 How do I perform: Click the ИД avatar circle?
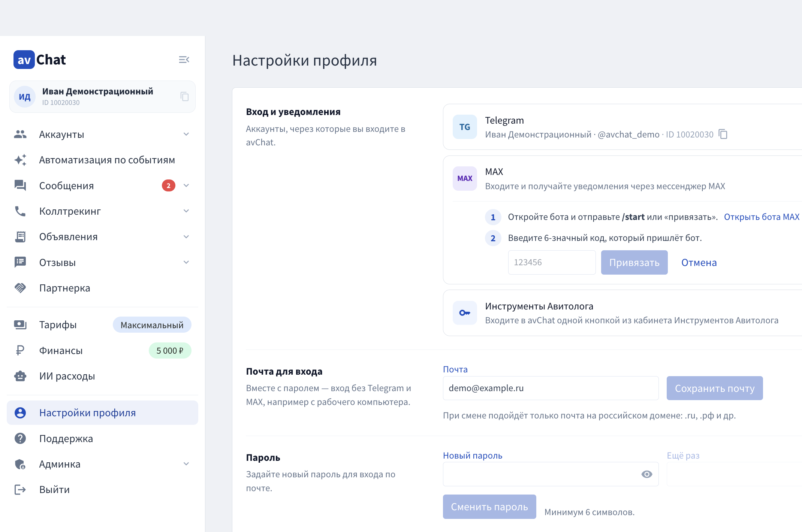pyautogui.click(x=25, y=97)
